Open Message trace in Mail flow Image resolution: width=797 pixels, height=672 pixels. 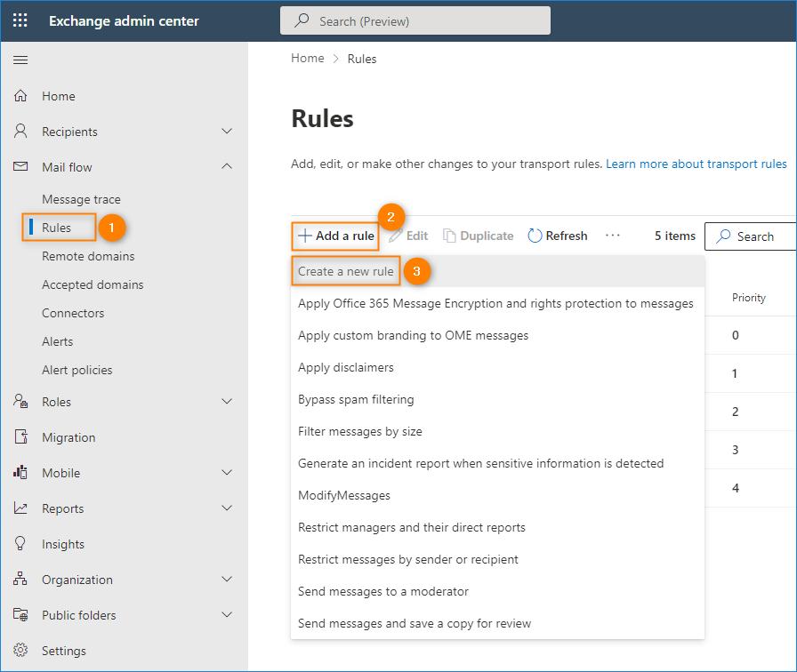[x=81, y=199]
